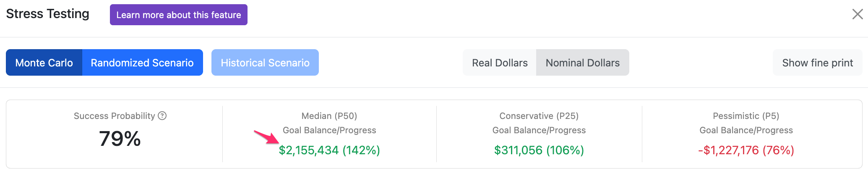This screenshot has height=174, width=868.
Task: Click the Median (P50) heading
Action: coord(329,116)
